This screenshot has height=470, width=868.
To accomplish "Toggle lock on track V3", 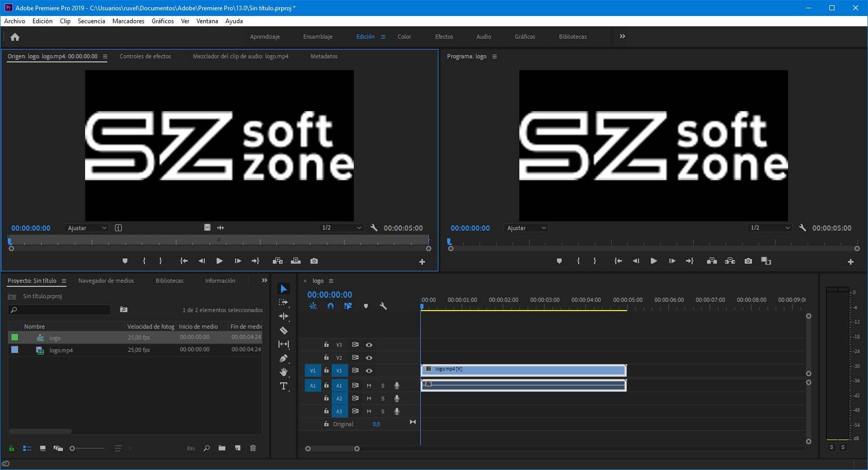I will coord(326,345).
